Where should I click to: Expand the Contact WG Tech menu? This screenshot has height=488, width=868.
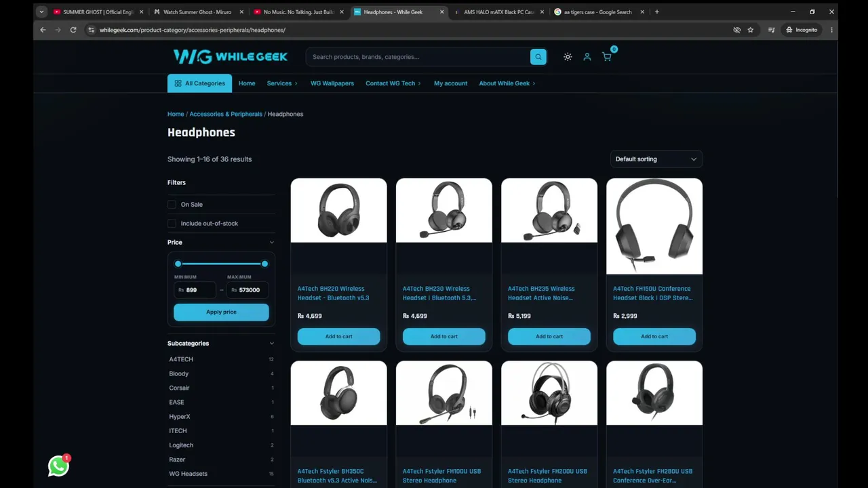pyautogui.click(x=393, y=83)
